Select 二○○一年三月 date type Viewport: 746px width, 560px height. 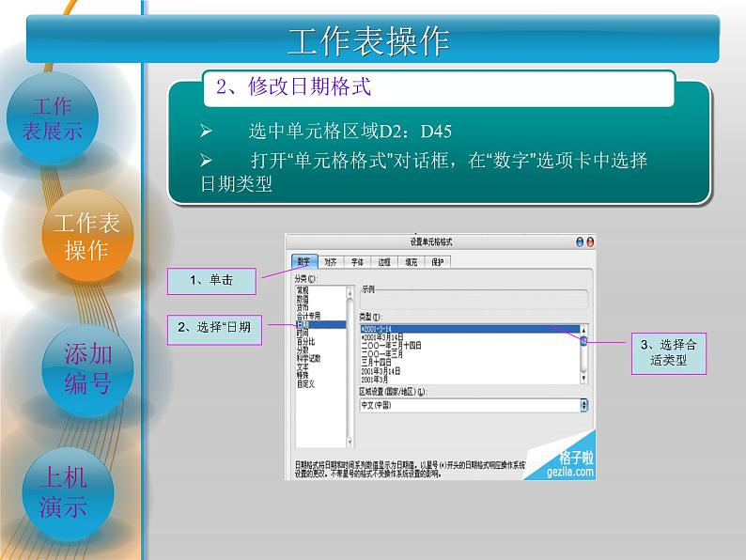point(382,354)
